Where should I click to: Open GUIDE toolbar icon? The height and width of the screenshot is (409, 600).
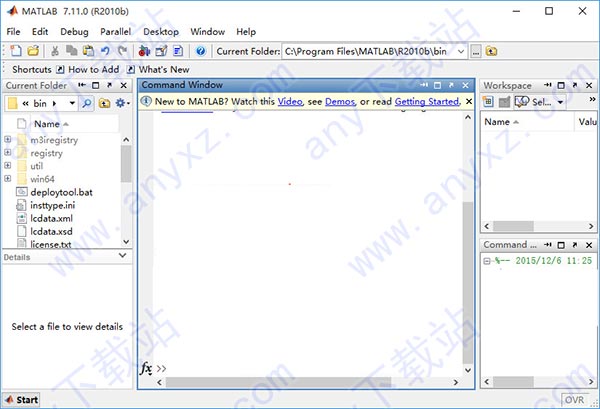[x=161, y=51]
